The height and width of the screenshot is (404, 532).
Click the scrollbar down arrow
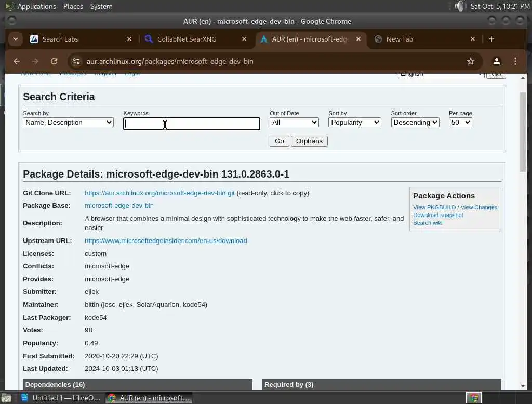coord(523,386)
